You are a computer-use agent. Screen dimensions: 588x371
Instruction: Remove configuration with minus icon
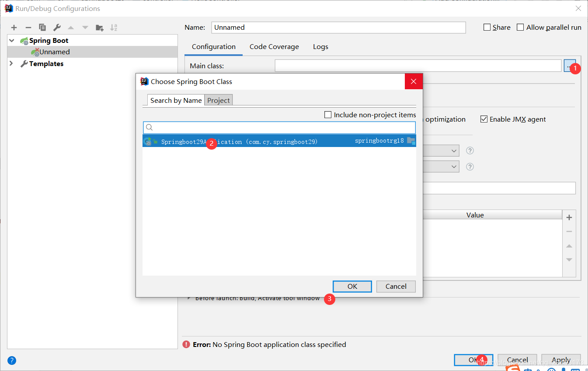pyautogui.click(x=28, y=28)
